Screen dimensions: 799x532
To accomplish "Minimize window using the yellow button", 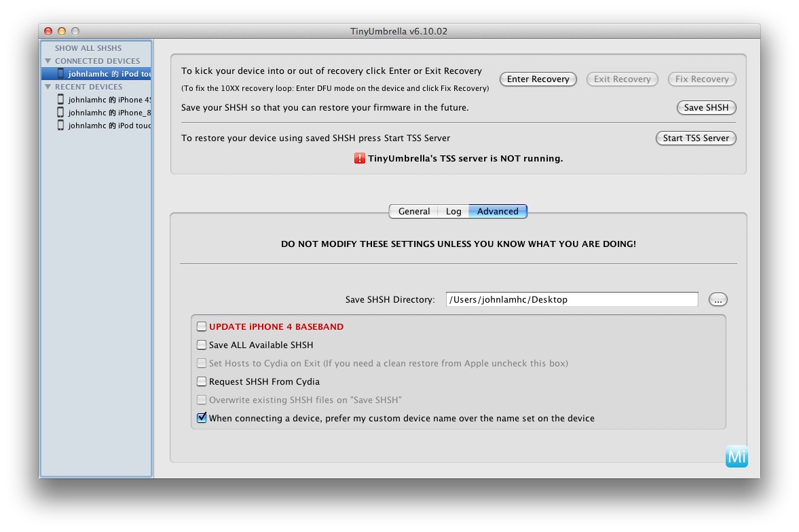I will coord(62,31).
